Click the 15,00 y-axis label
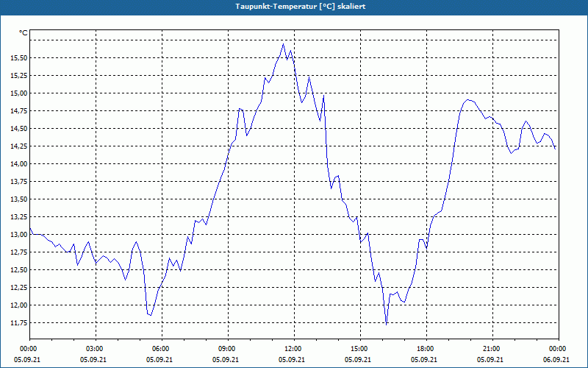Screen dimensions: 588x368 click(18, 93)
